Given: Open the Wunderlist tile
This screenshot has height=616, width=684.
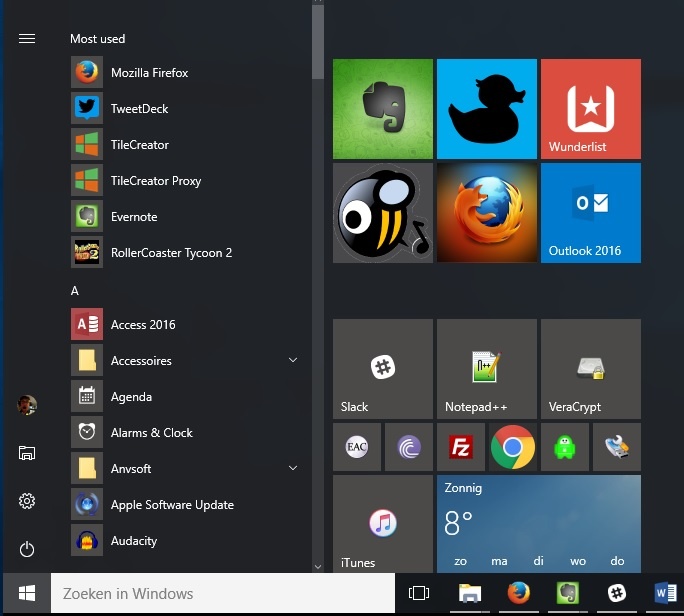Looking at the screenshot, I should pyautogui.click(x=591, y=109).
